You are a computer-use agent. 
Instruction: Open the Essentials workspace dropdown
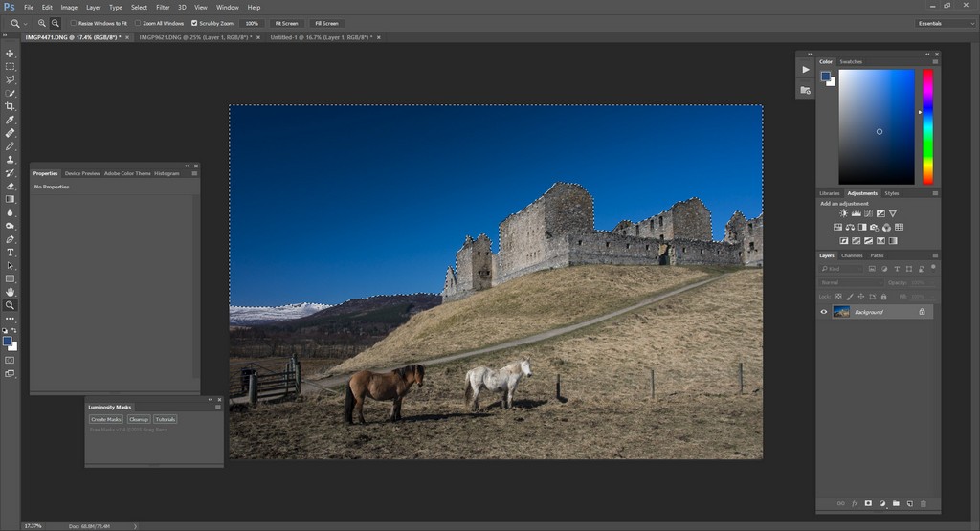coord(945,23)
